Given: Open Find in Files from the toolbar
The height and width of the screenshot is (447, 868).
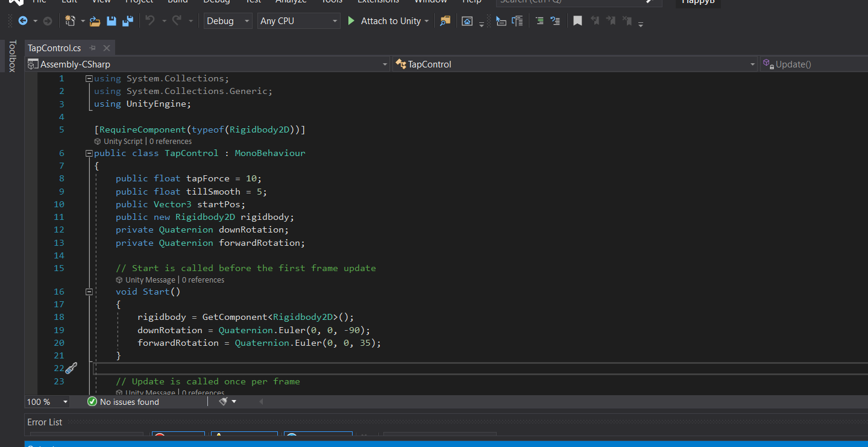Looking at the screenshot, I should point(445,21).
